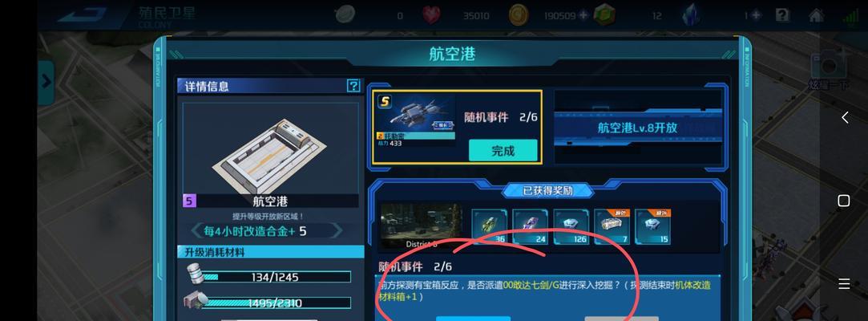Open the help question mark in 详情信息
This screenshot has height=321, width=868.
click(x=353, y=86)
